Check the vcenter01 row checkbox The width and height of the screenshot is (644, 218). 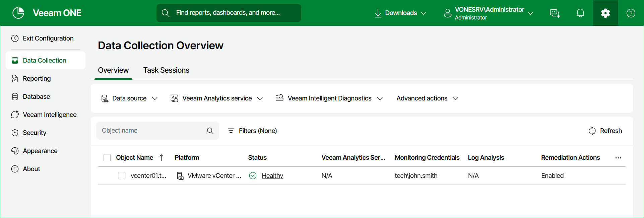[122, 175]
